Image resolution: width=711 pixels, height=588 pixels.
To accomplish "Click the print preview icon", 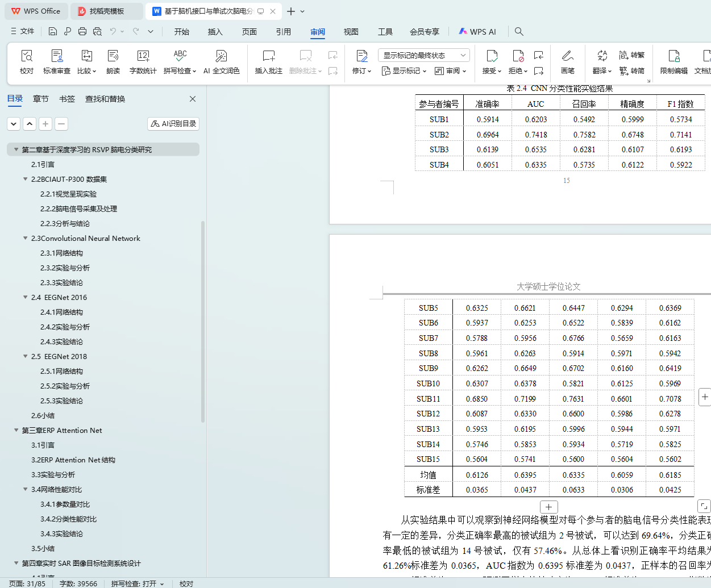I will click(97, 31).
